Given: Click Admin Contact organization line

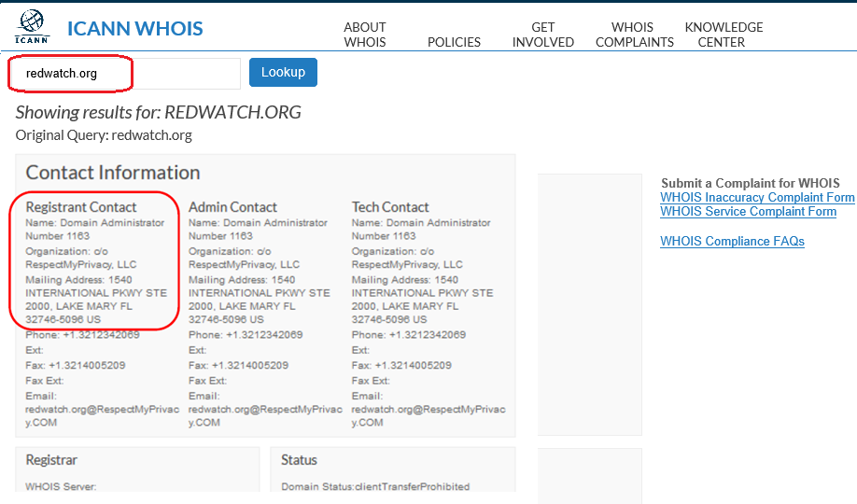Looking at the screenshot, I should click(245, 258).
